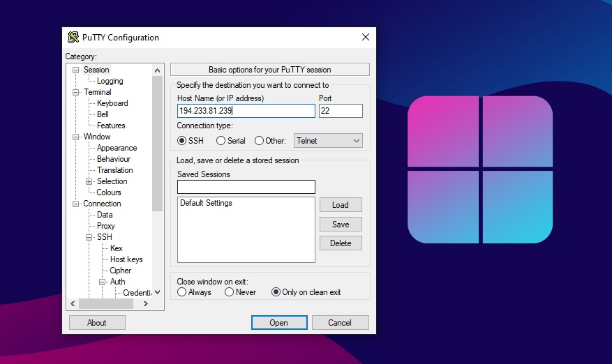Collapse the Session tree node
The width and height of the screenshot is (612, 364).
[76, 70]
